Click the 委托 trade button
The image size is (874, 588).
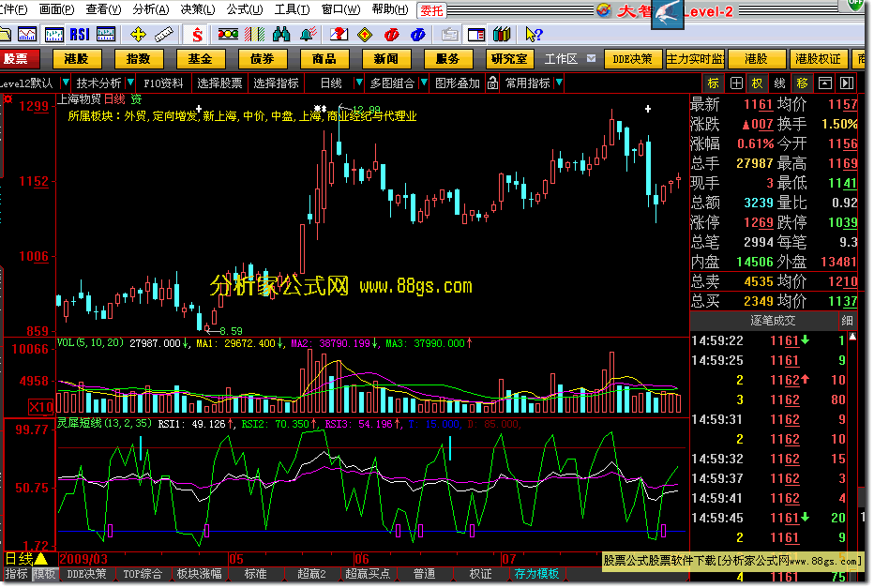[x=430, y=10]
